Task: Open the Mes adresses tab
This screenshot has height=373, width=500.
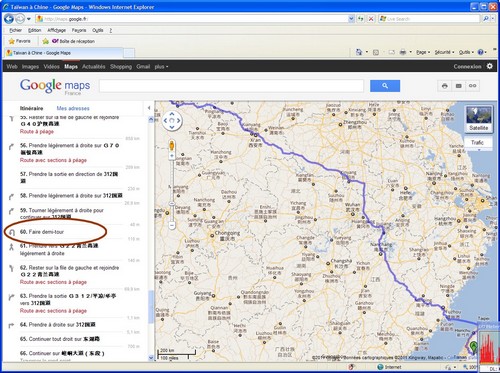Action: coord(73,108)
